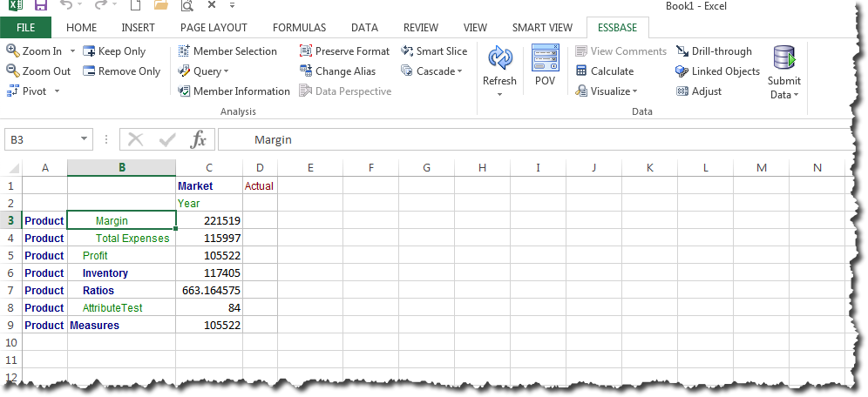Click the Insert Function fx button
Screen dimensions: 868x397
point(198,140)
